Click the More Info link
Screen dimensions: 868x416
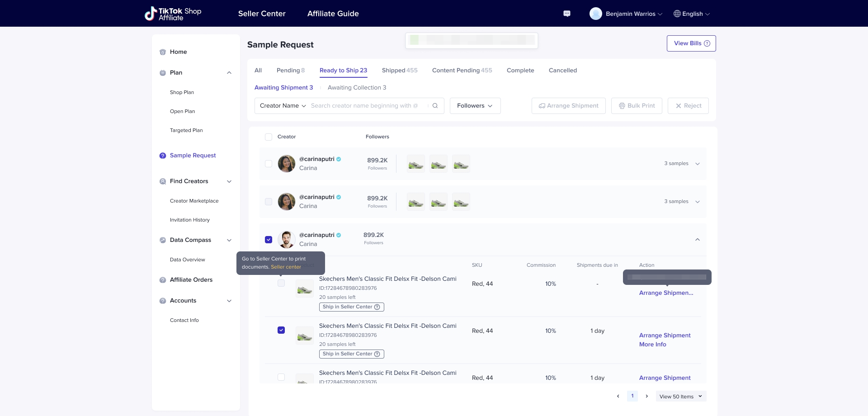653,345
